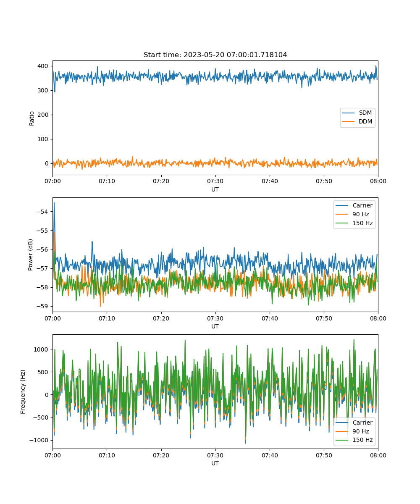Image resolution: width=420 pixels, height=504 pixels.
Task: Click "Carrier" in the Power plot legend
Action: point(362,205)
